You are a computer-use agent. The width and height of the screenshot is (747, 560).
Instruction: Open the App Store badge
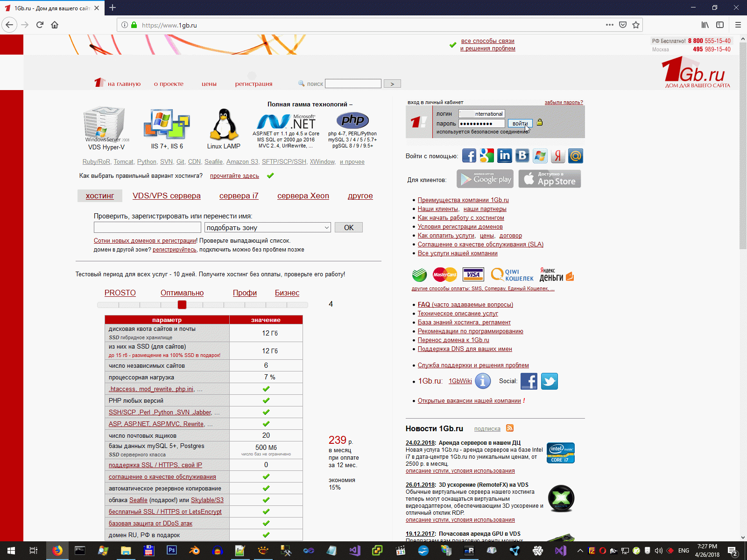point(550,179)
